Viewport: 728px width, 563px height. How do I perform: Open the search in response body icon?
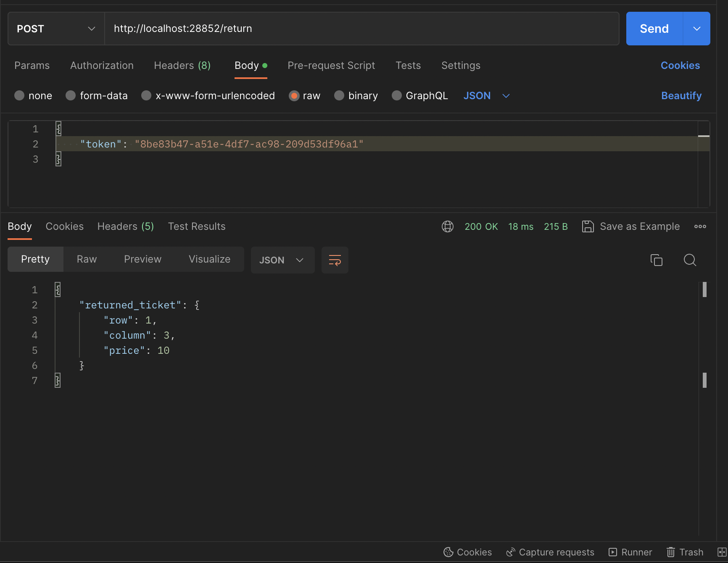coord(690,260)
